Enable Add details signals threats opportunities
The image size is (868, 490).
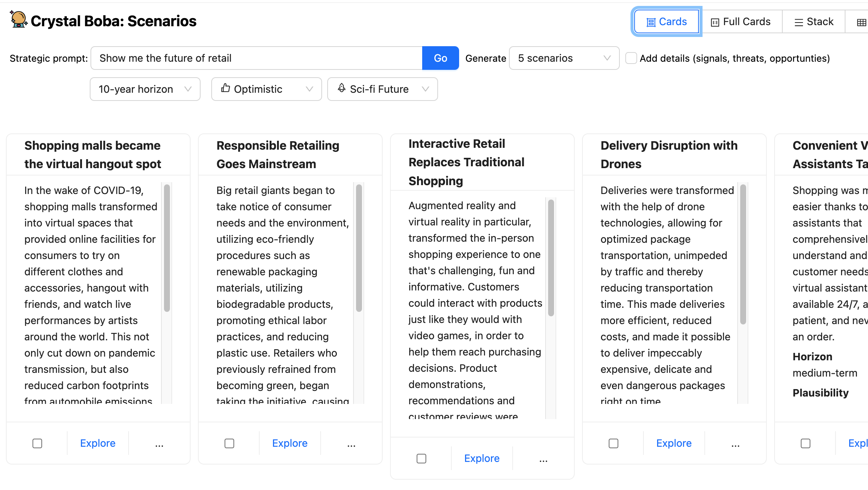(631, 58)
